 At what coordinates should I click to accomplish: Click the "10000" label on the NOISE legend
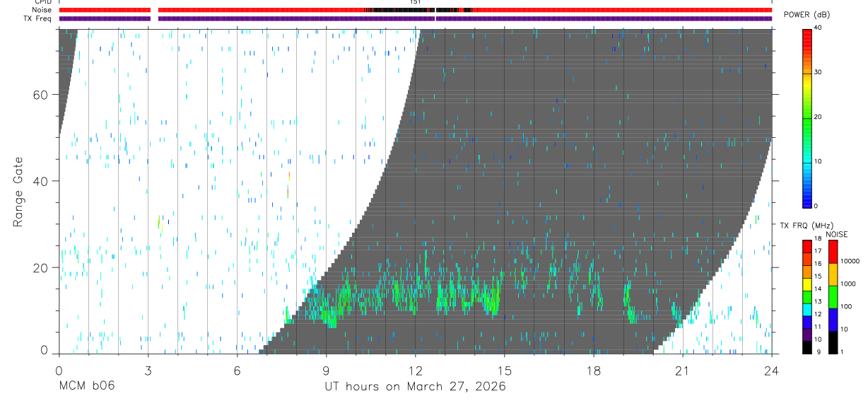pyautogui.click(x=850, y=262)
